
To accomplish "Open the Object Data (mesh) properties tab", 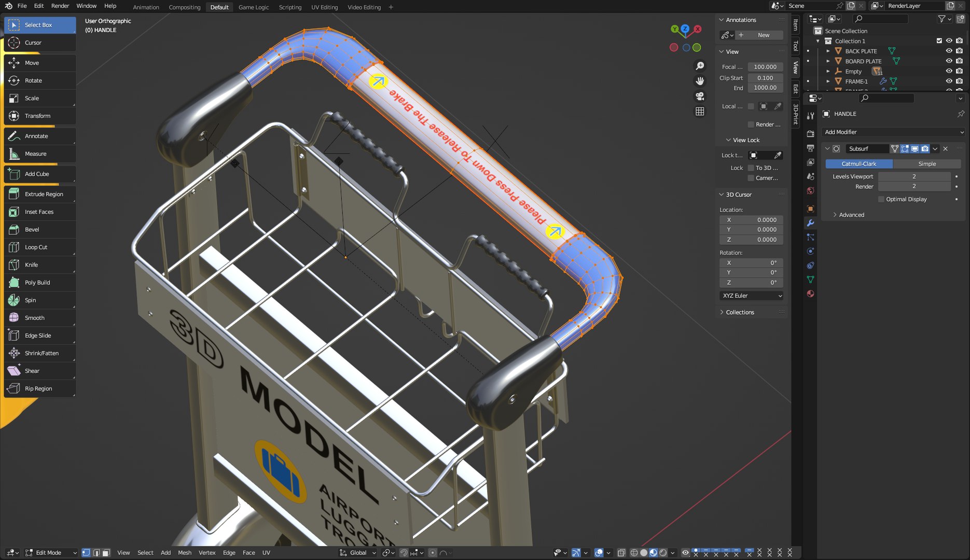I will tap(810, 279).
